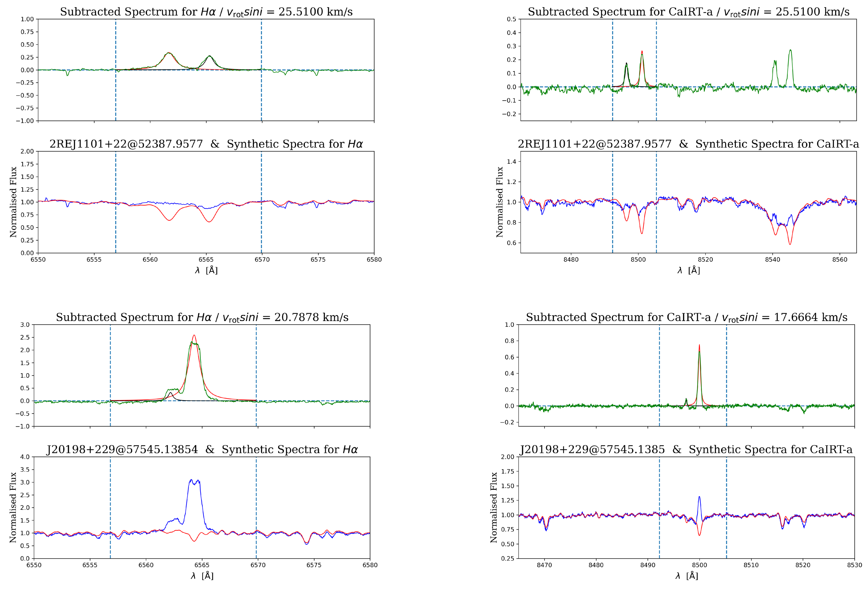This screenshot has width=868, height=589.
Task: Click the CaIRT-a subtracted title with 17.6664 km/s
Action: pos(687,317)
